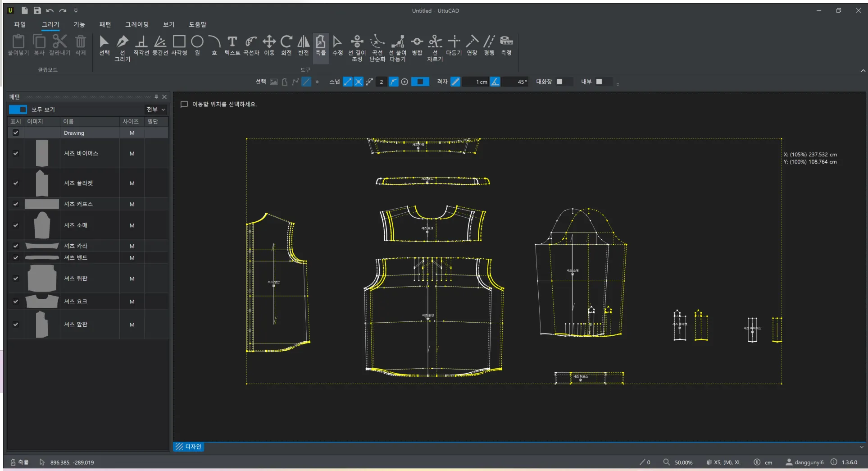This screenshot has height=471, width=868.
Task: Open the 파일 menu
Action: click(x=20, y=24)
